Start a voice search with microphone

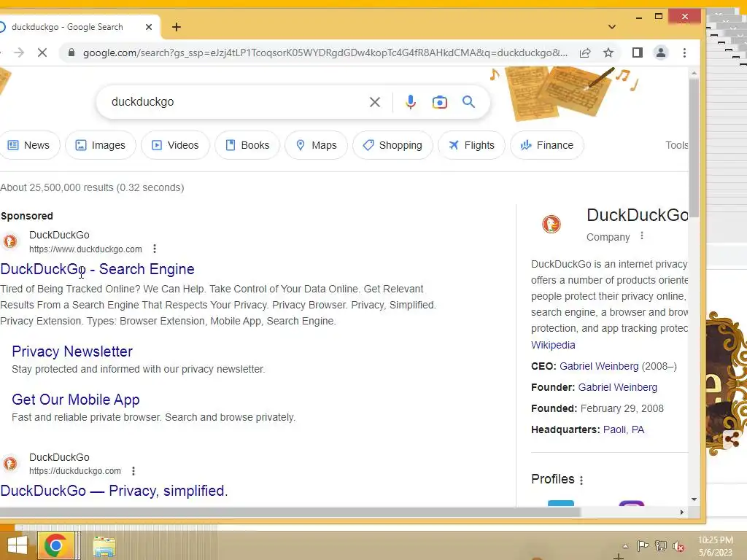pos(411,102)
